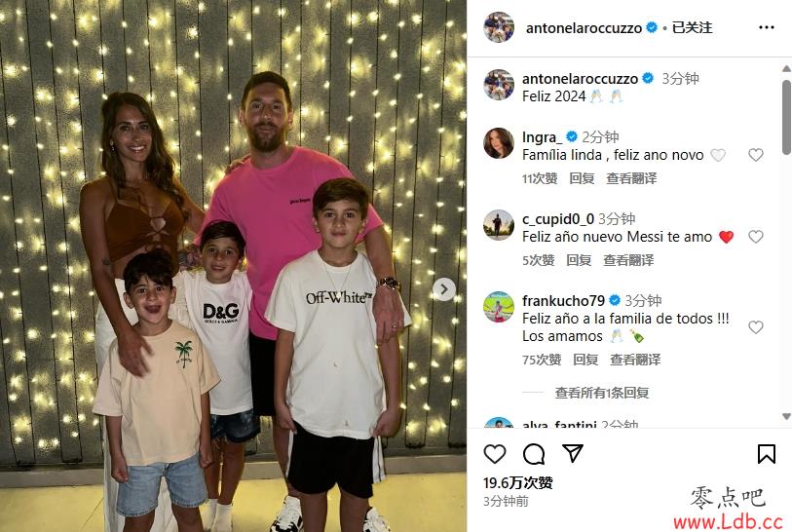Screen dimensions: 792x532
Task: Click scrollbar up arrow in comments
Action: (x=786, y=69)
